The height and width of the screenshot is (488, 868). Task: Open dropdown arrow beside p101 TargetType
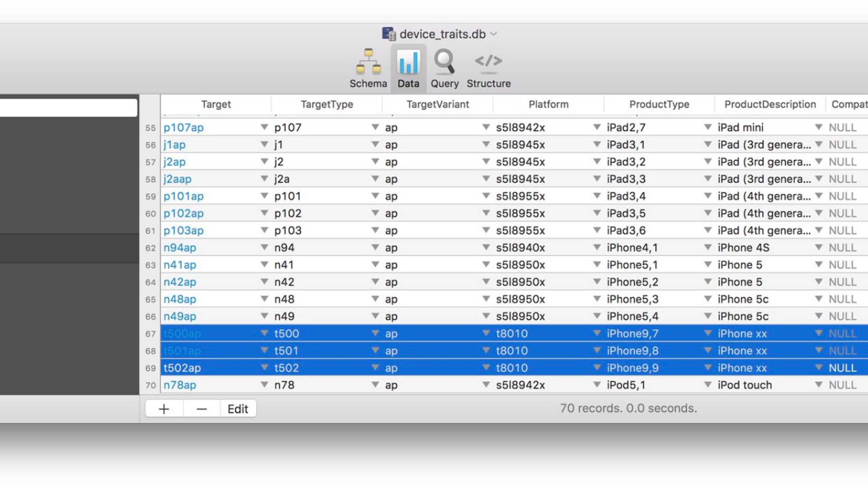tap(375, 196)
